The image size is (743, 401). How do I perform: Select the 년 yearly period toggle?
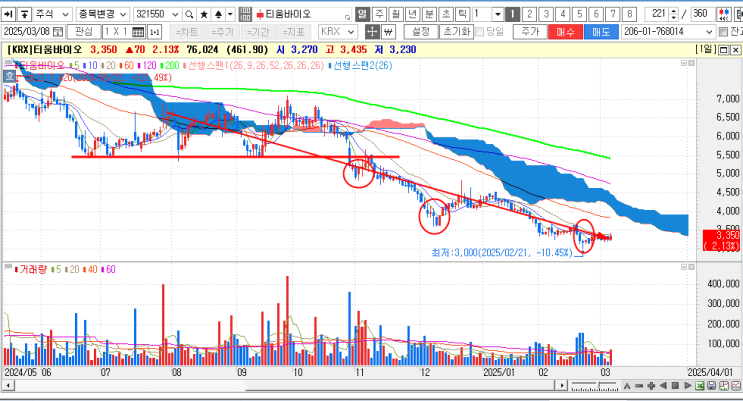[412, 14]
